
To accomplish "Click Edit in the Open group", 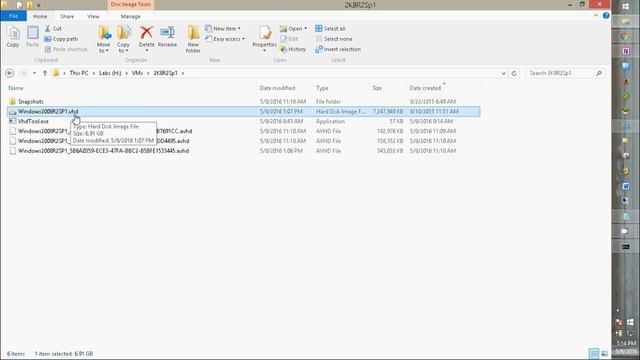I will coord(289,39).
